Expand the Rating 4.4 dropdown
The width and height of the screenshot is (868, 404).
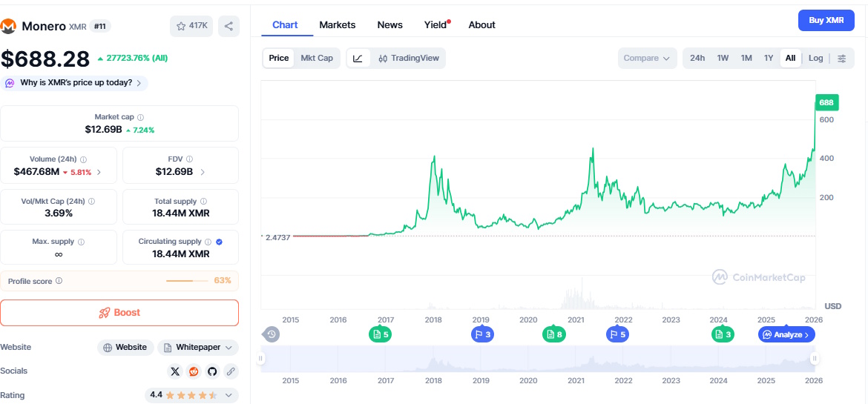coord(229,395)
